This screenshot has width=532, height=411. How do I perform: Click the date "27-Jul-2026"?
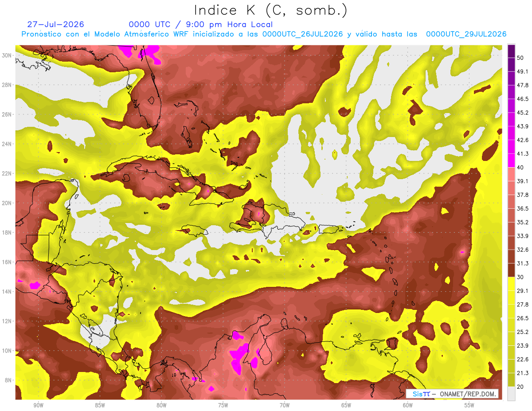pos(56,24)
